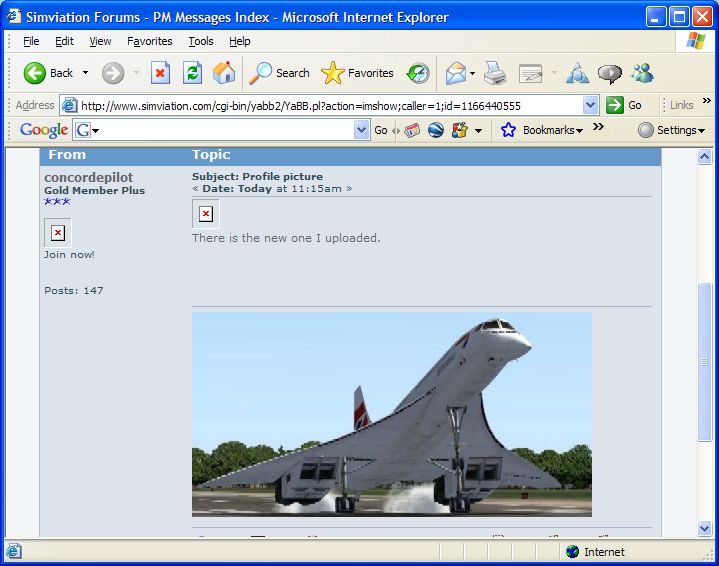
Task: Open the Favorites menu in menu bar
Action: click(149, 41)
